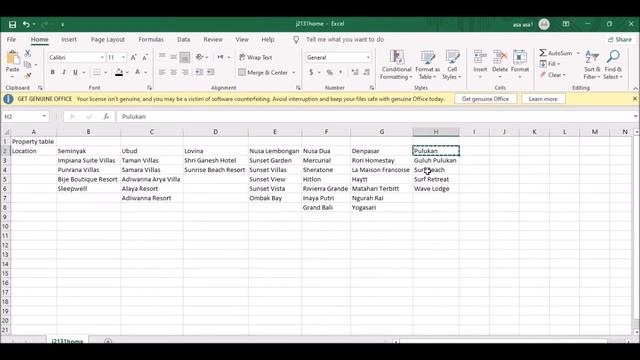Open the General number format dropdown

pyautogui.click(x=368, y=58)
